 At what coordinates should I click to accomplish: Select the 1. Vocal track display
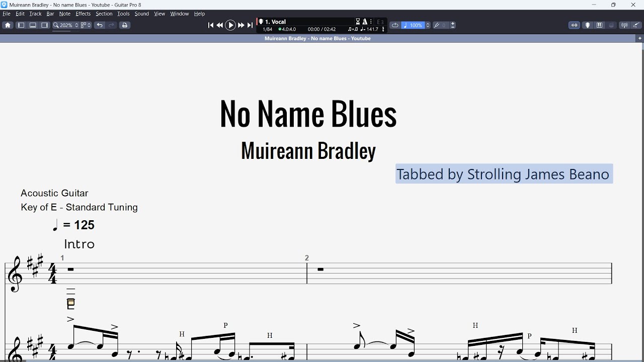275,22
